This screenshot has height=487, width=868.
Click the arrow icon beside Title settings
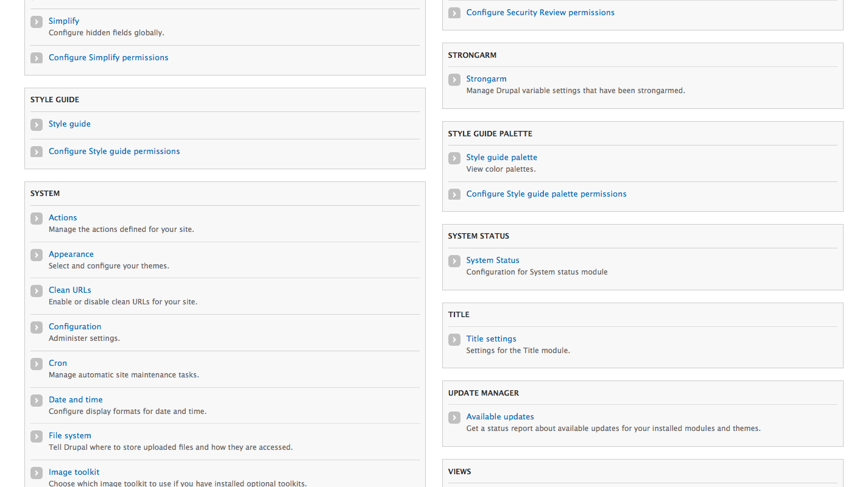click(454, 340)
